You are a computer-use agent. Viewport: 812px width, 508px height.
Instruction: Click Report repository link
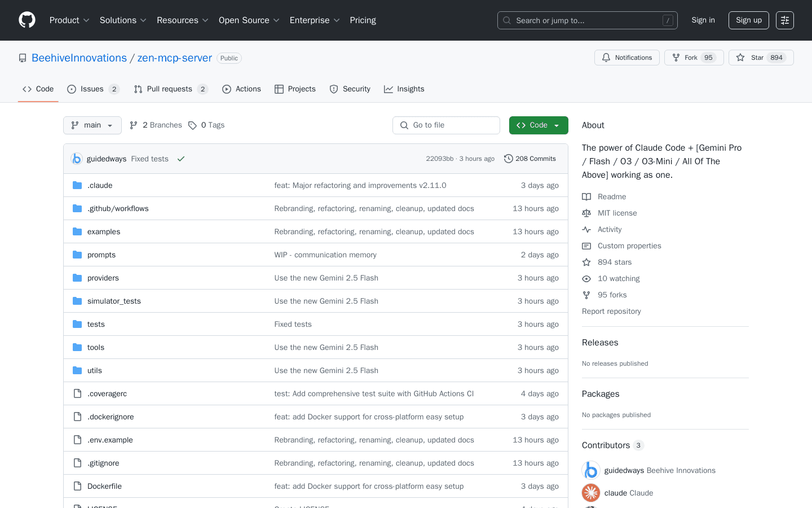[x=611, y=312]
